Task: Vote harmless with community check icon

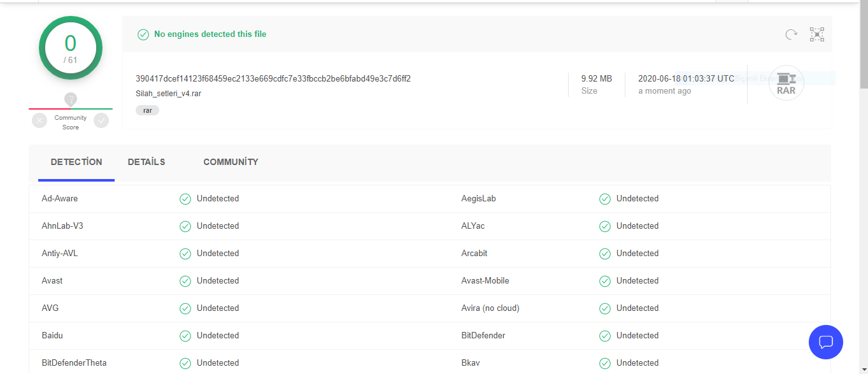Action: [x=101, y=120]
